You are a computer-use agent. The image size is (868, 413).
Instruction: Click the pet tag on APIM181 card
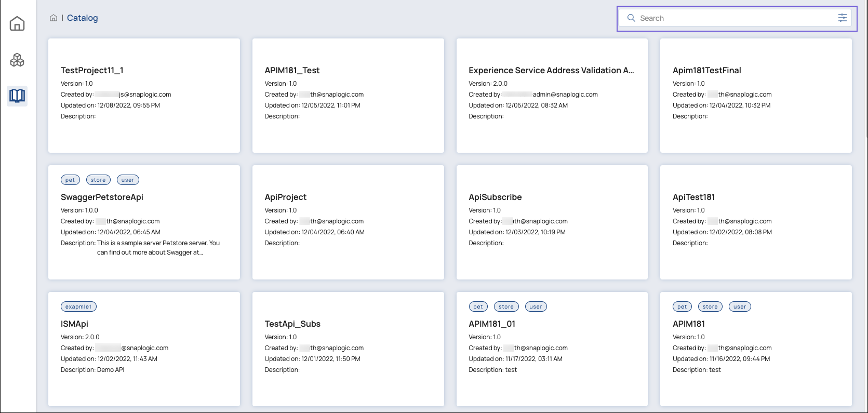coord(682,307)
